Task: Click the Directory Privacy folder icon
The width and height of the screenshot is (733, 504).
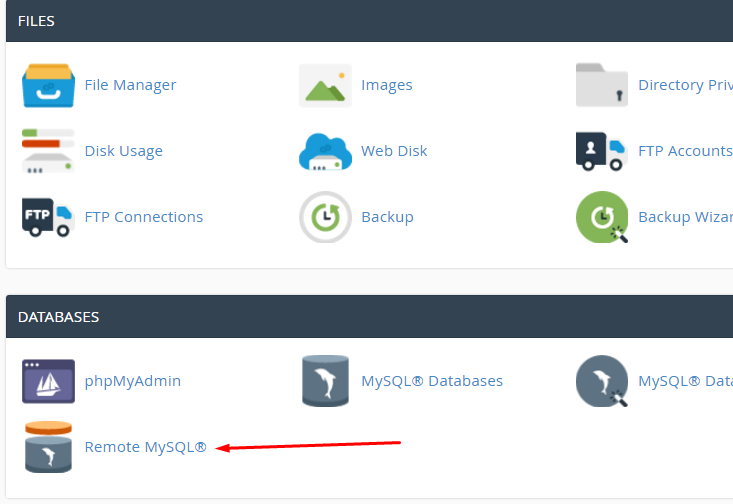Action: [602, 85]
